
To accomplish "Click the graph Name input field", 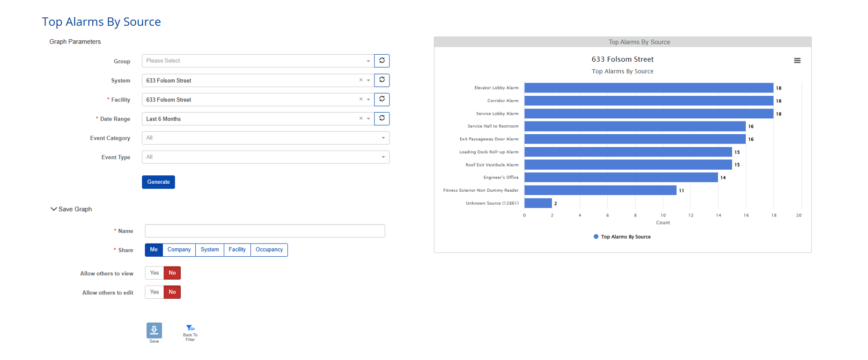I will pyautogui.click(x=265, y=231).
